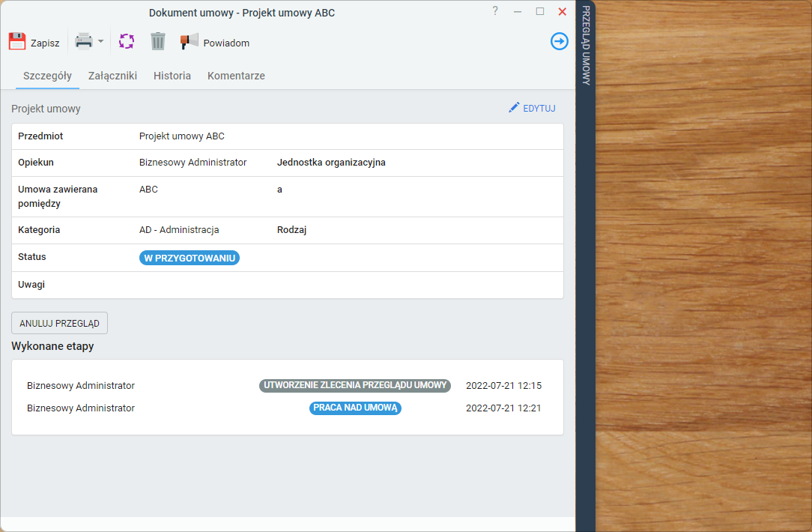
Task: Click the Kategoria row label
Action: point(39,229)
